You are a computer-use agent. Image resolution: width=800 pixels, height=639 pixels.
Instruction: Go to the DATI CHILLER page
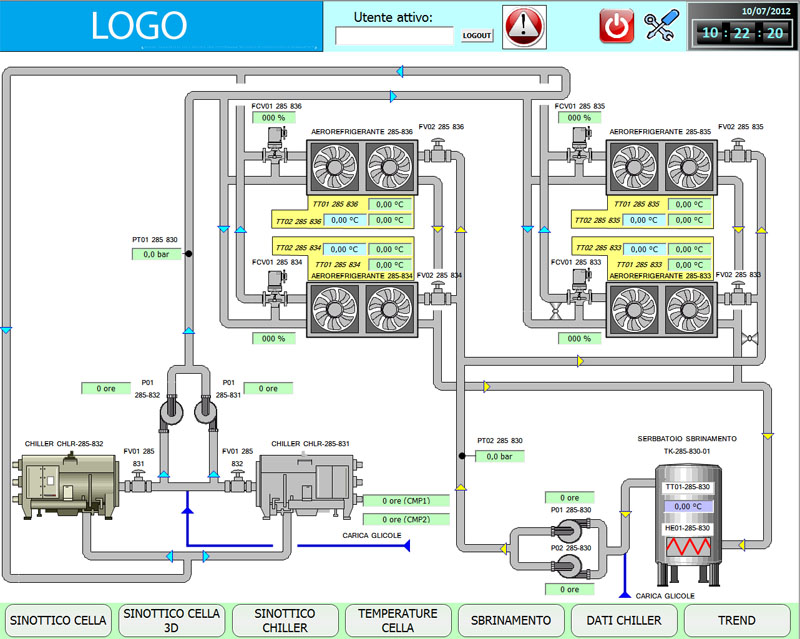[x=624, y=620]
